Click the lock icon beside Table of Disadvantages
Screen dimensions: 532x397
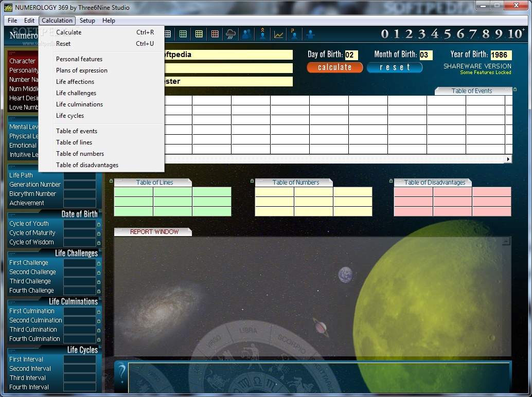391,181
